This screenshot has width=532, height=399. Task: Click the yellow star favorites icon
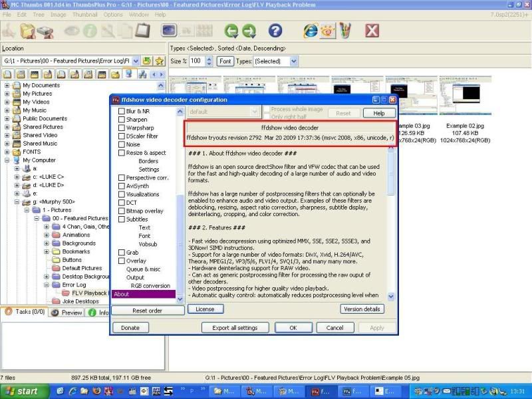[159, 61]
